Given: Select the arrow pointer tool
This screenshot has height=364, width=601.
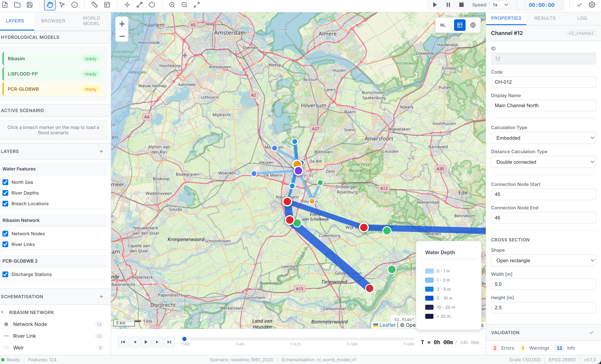Looking at the screenshot, I should pos(62,5).
